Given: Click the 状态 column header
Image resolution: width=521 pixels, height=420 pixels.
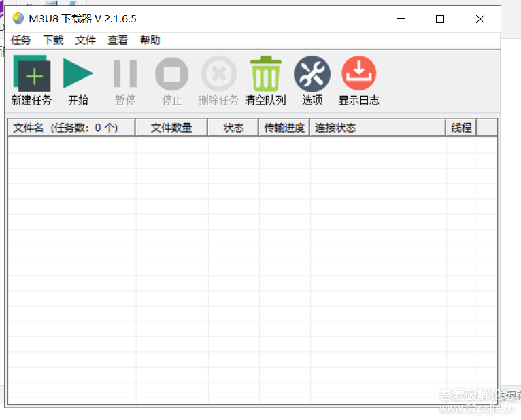Looking at the screenshot, I should [233, 128].
